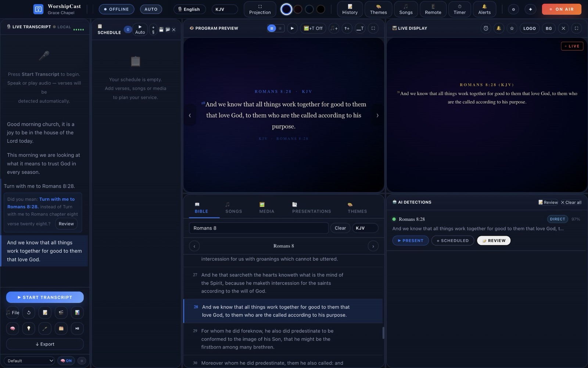Toggle the brain ON switch
The width and height of the screenshot is (588, 368).
66,361
